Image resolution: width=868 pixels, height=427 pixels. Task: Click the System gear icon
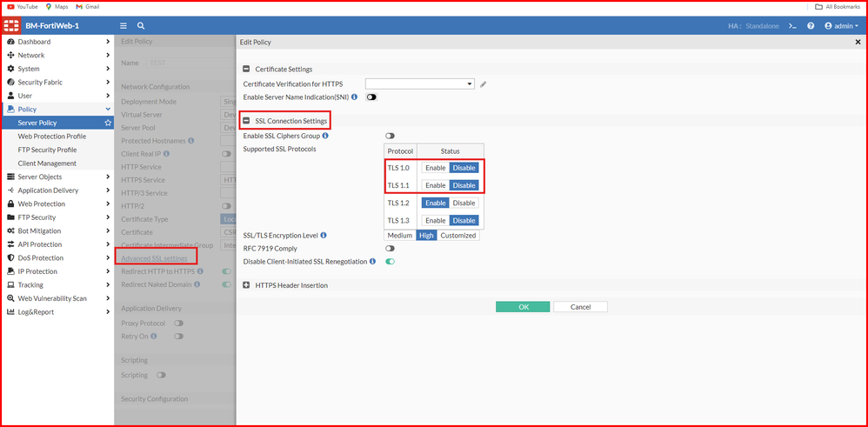[10, 69]
